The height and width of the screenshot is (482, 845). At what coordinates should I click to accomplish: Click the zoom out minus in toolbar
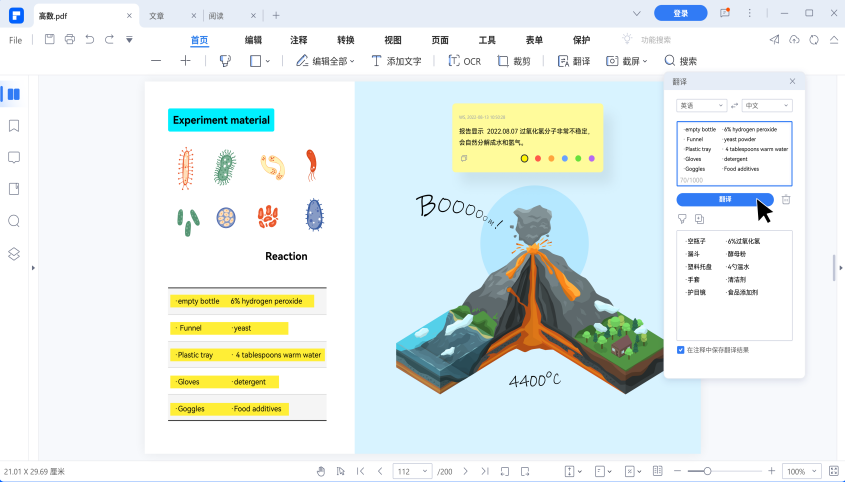tap(156, 61)
